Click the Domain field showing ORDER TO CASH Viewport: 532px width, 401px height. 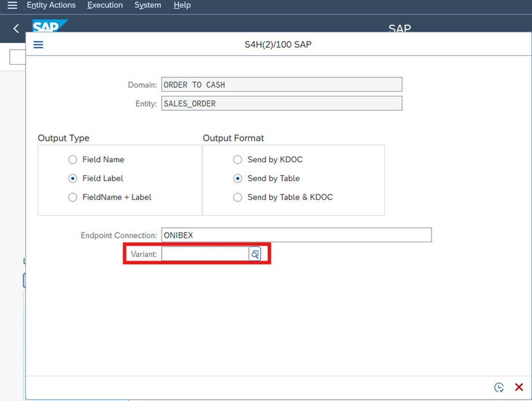[281, 85]
